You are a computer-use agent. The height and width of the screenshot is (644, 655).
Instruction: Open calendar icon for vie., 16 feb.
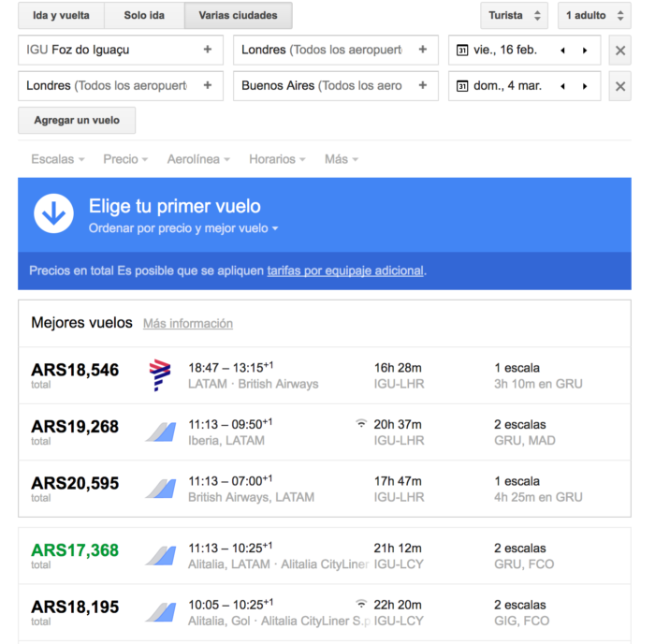click(462, 51)
